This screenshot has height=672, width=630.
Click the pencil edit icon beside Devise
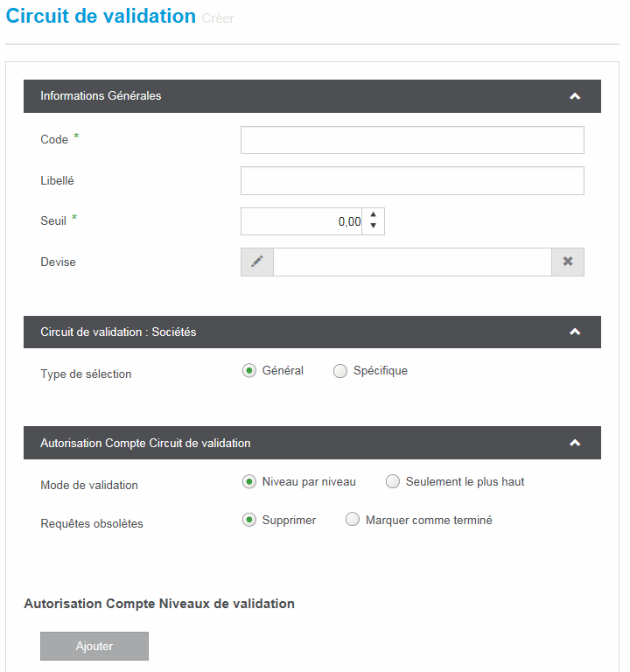click(257, 262)
